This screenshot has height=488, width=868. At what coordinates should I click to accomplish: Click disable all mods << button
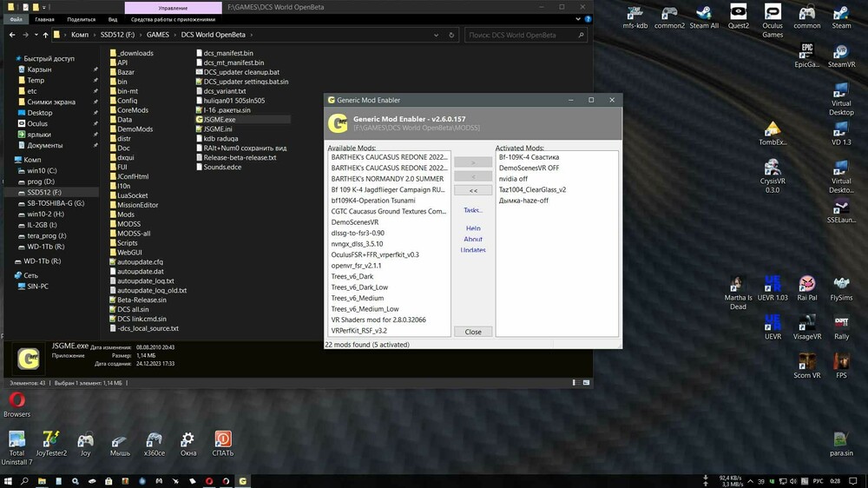(x=473, y=190)
